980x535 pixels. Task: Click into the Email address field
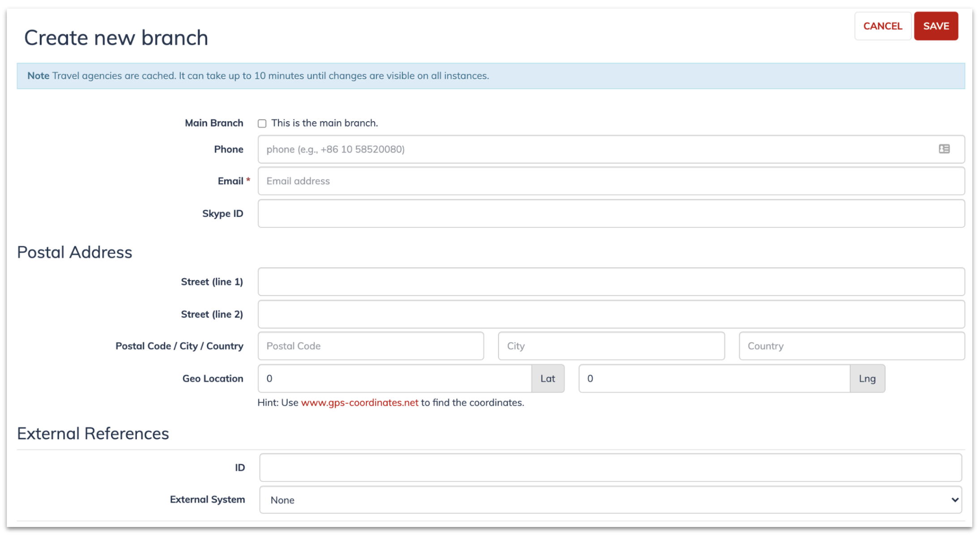coord(611,181)
